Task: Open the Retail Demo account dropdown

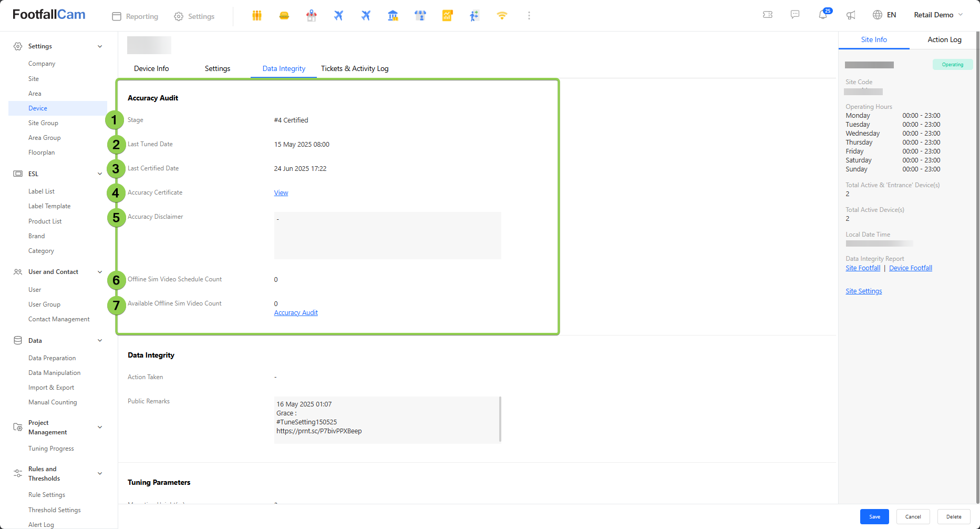Action: point(938,15)
